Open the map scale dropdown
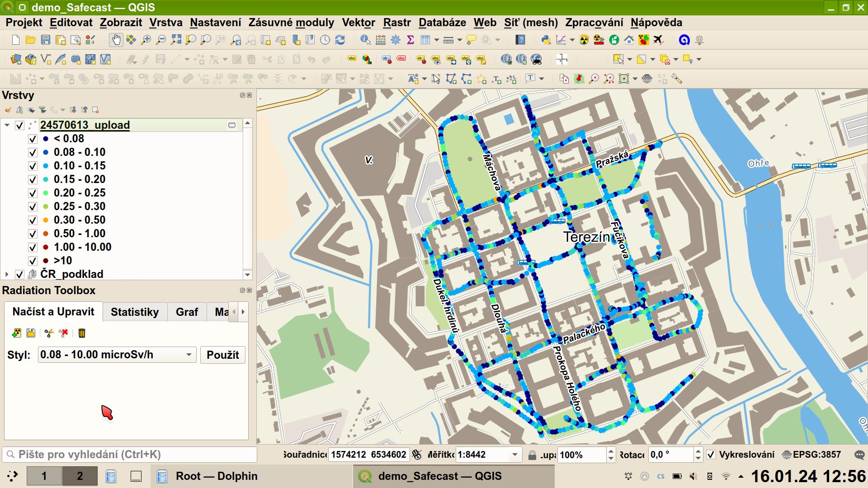Viewport: 868px width, 488px height. (x=514, y=455)
